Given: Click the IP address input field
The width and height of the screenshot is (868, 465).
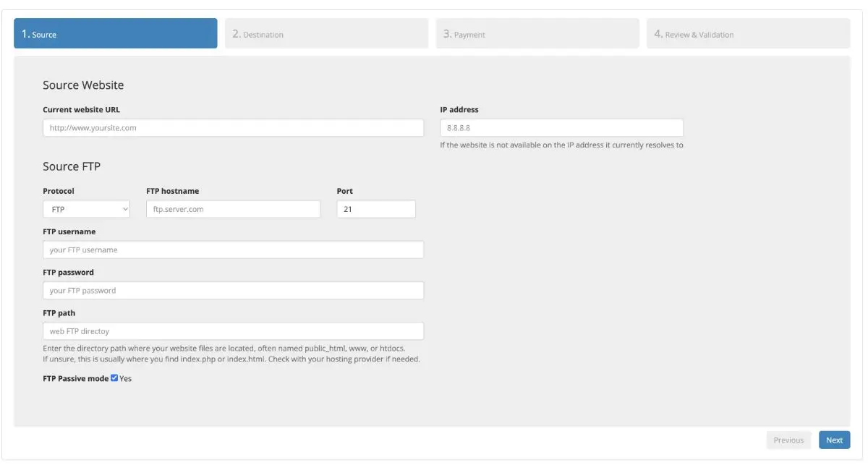Looking at the screenshot, I should click(x=561, y=127).
